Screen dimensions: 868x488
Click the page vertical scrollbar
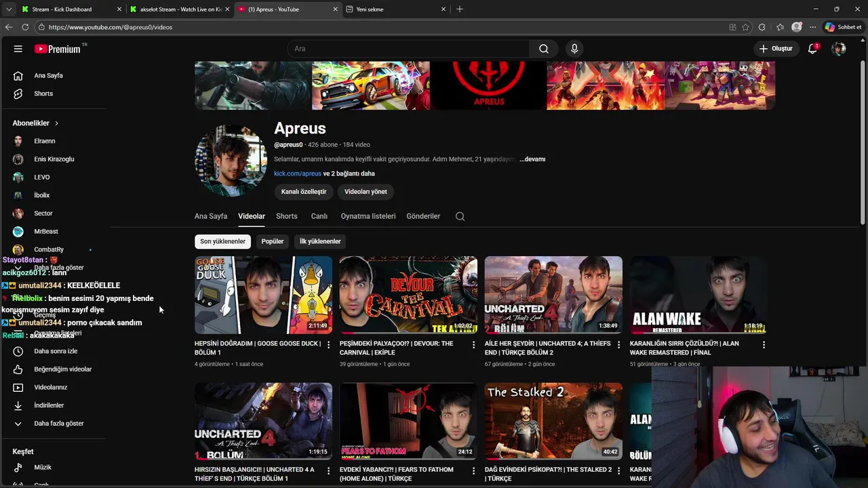tap(863, 142)
